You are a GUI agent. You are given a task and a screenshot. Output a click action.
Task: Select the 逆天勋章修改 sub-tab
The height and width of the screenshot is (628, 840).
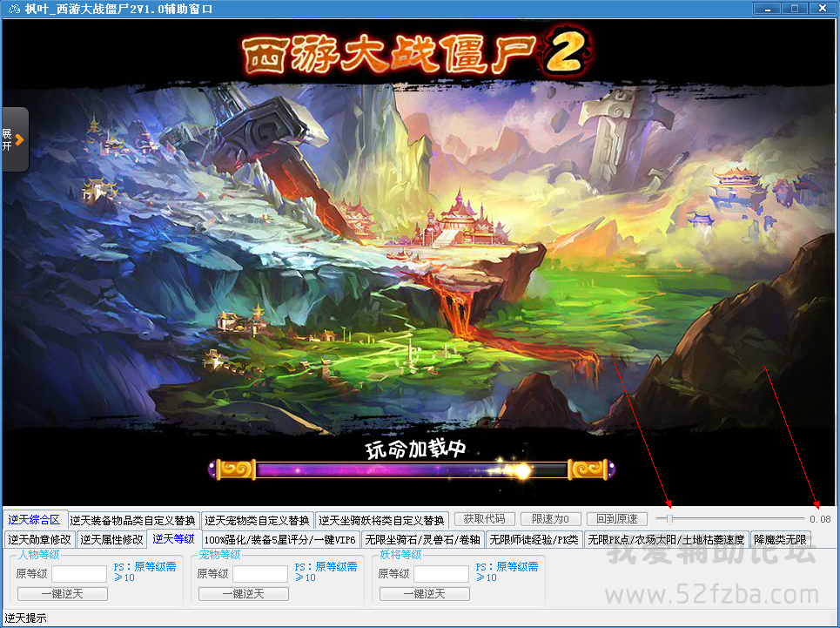tap(40, 539)
